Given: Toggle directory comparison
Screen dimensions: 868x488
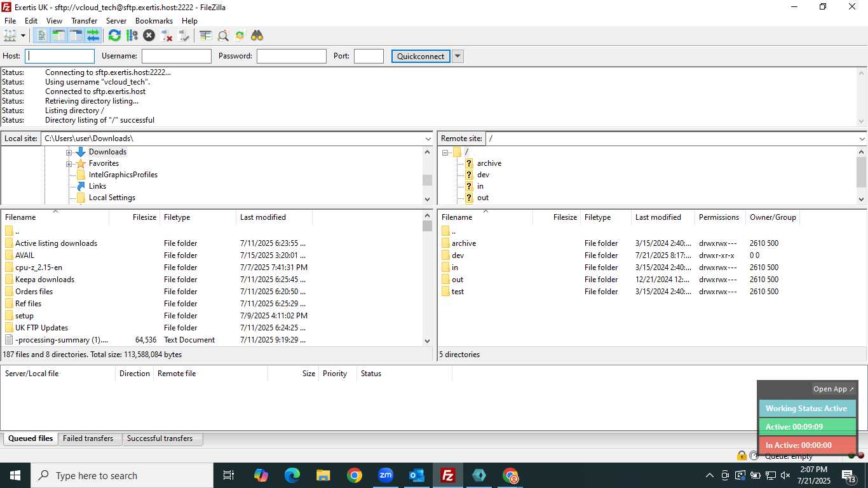Looking at the screenshot, I should (x=222, y=36).
